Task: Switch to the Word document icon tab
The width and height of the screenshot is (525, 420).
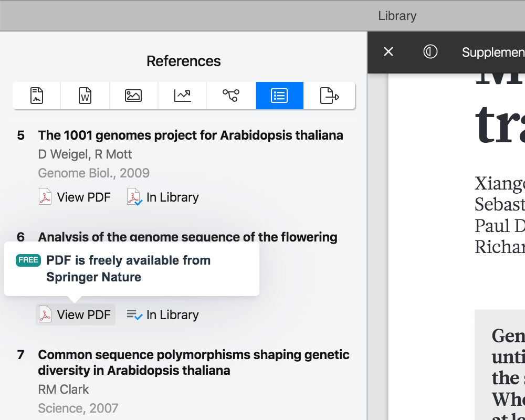Action: tap(85, 96)
